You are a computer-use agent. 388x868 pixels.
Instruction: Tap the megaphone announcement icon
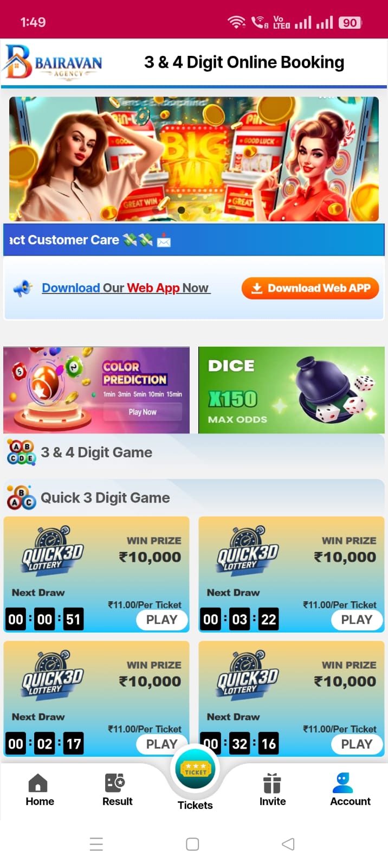point(23,289)
